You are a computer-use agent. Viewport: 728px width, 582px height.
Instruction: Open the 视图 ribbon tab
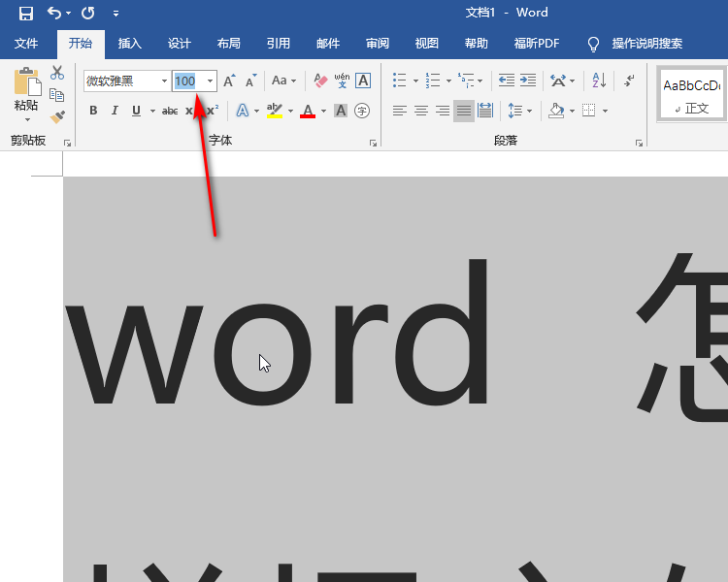[x=427, y=44]
